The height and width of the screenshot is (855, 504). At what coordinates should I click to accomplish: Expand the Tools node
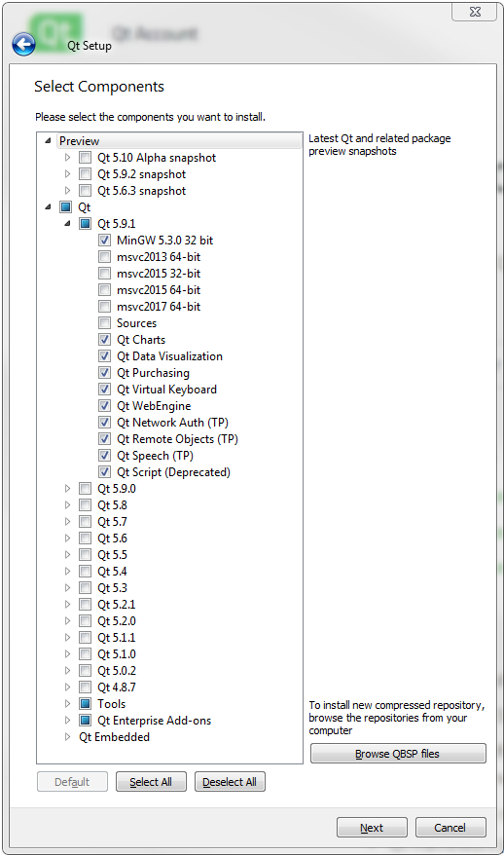coord(67,704)
